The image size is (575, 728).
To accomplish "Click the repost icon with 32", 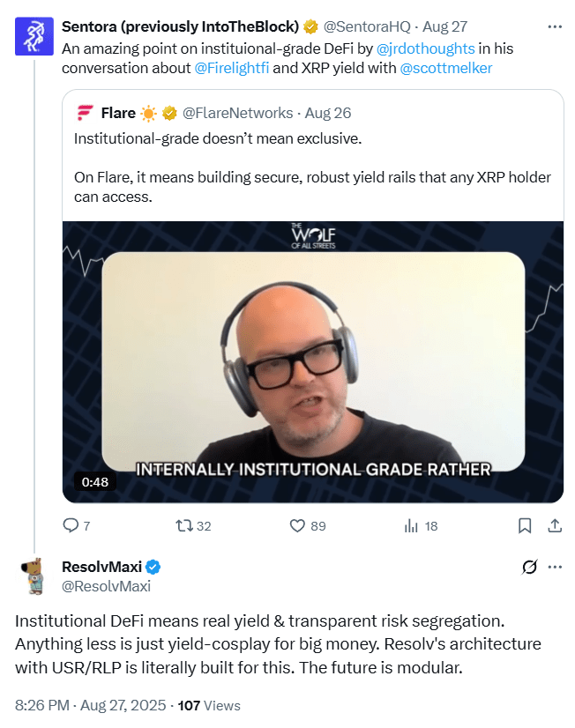I will tap(183, 525).
